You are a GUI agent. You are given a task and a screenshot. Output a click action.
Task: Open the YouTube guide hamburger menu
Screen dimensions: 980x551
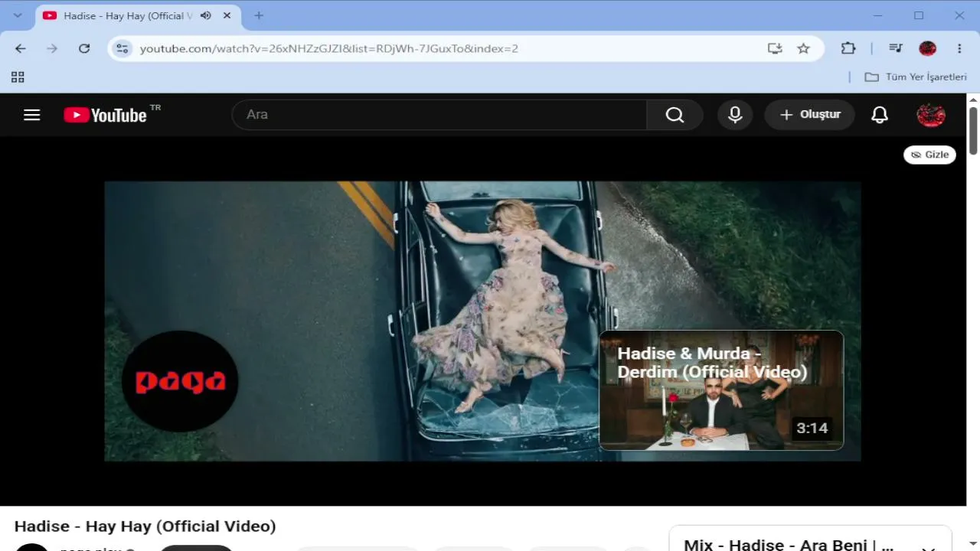31,115
